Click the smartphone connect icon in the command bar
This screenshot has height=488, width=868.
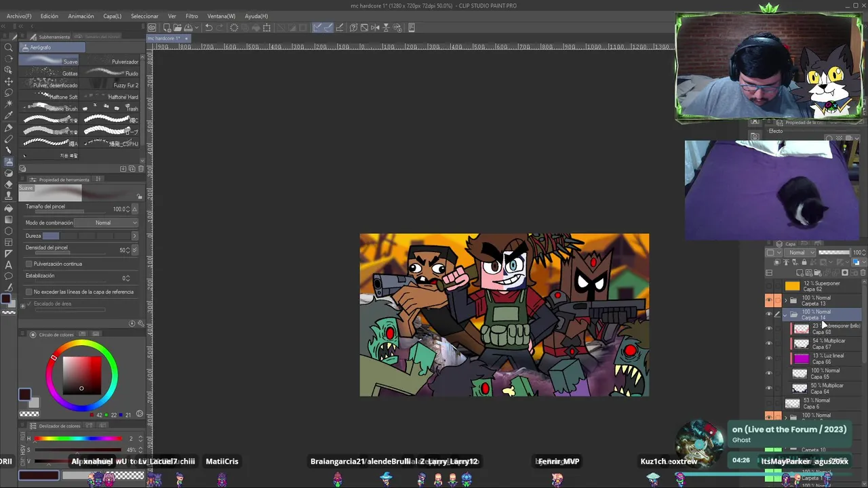[x=411, y=28]
